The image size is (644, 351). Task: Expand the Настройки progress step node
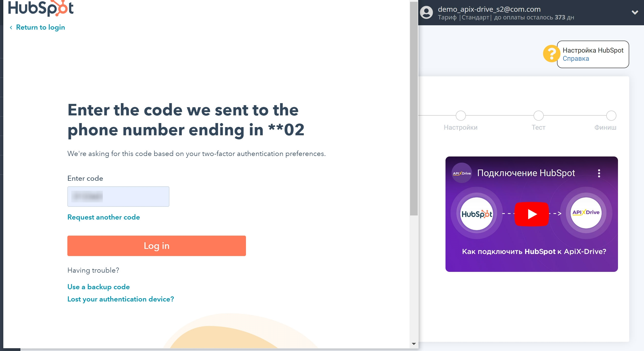pos(461,115)
